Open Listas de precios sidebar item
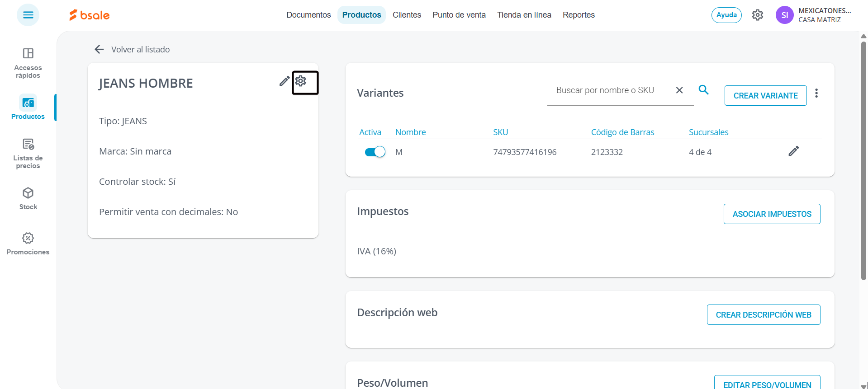 pyautogui.click(x=28, y=154)
